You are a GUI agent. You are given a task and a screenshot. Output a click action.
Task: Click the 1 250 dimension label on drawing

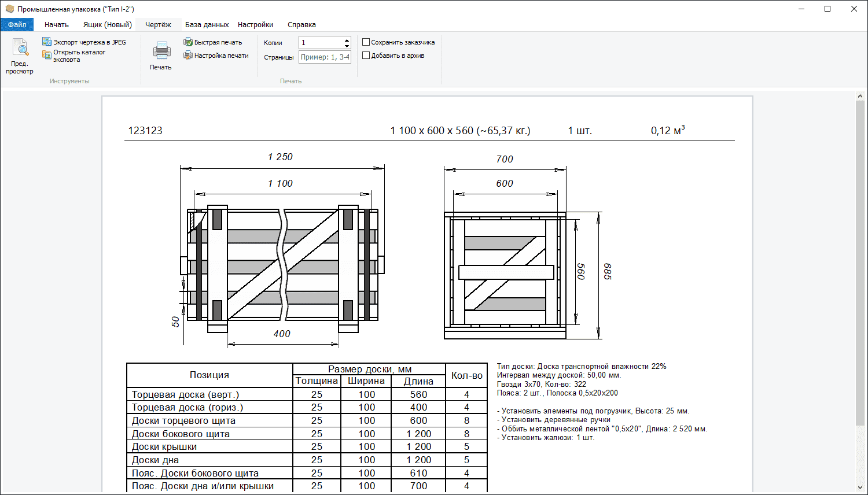(x=280, y=157)
